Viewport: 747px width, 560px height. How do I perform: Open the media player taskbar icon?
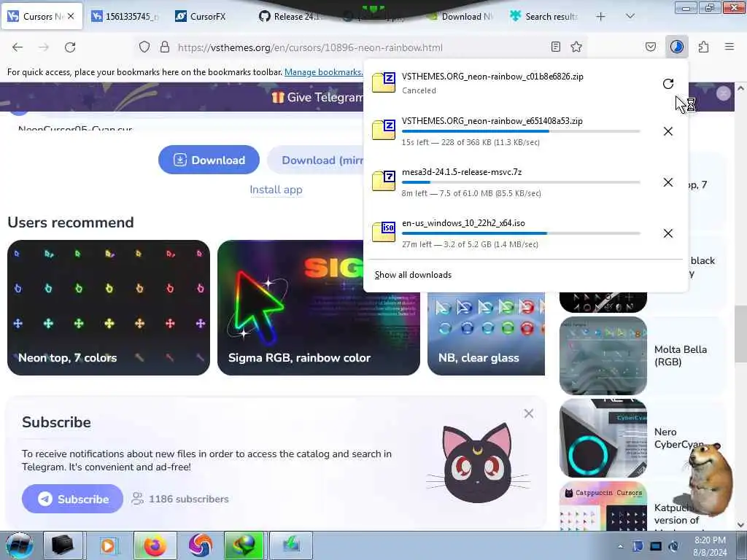[108, 545]
